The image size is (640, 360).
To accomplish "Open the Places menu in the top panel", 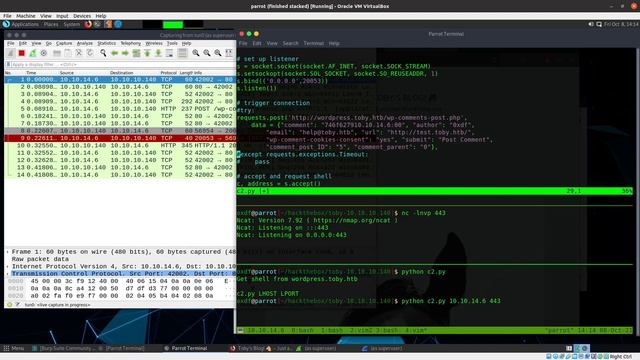I will tap(51, 24).
